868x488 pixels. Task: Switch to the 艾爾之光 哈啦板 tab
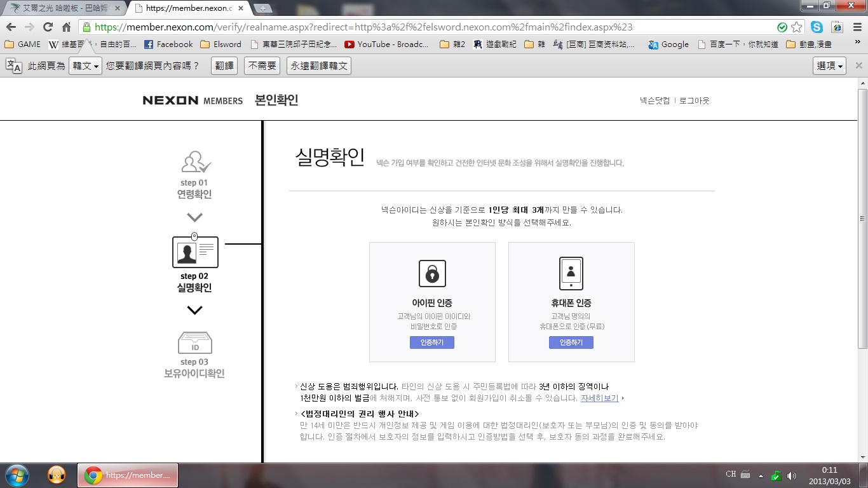65,8
